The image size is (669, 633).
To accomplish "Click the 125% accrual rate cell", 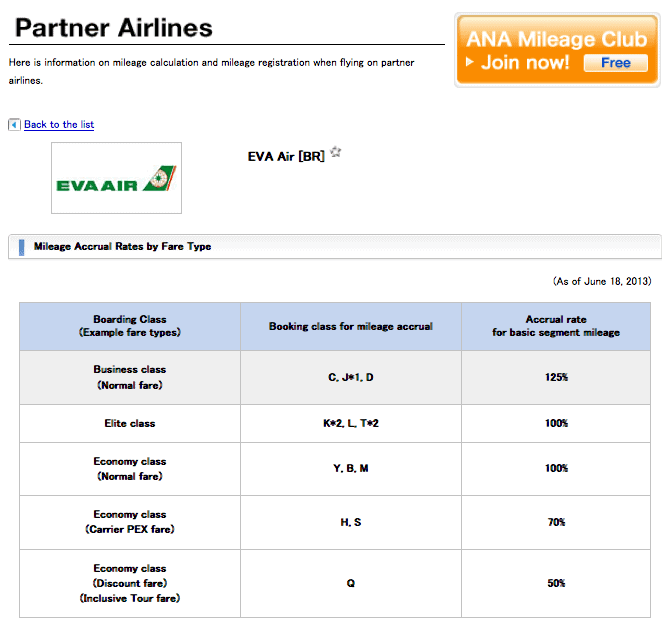I will [x=556, y=377].
